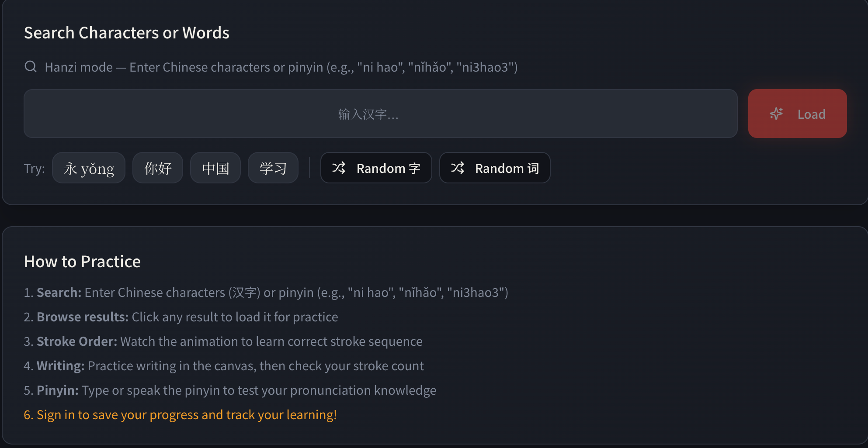
Task: Click step 3 Stroke Order instruction text
Action: coord(223,341)
